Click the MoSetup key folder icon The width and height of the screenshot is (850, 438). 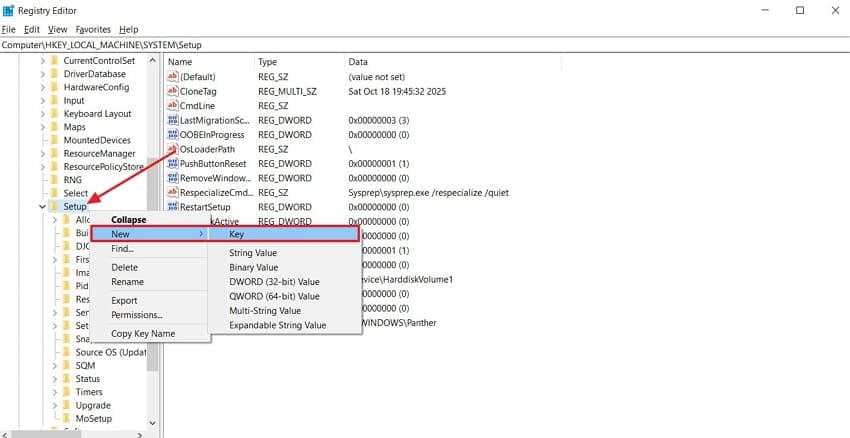[x=66, y=418]
